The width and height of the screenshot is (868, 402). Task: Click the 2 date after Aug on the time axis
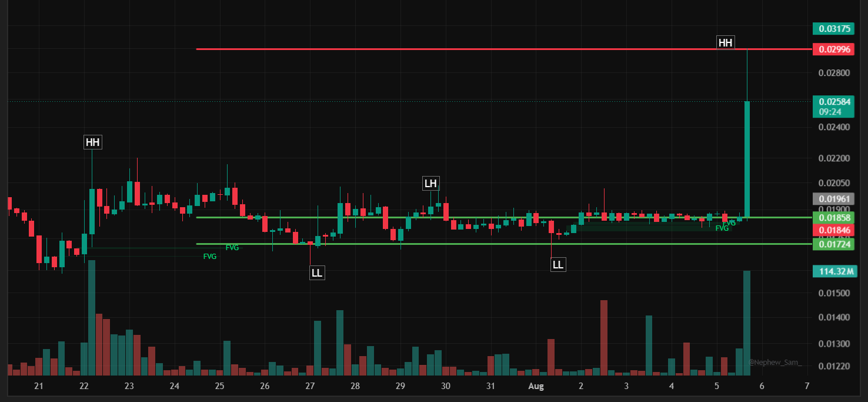click(581, 386)
